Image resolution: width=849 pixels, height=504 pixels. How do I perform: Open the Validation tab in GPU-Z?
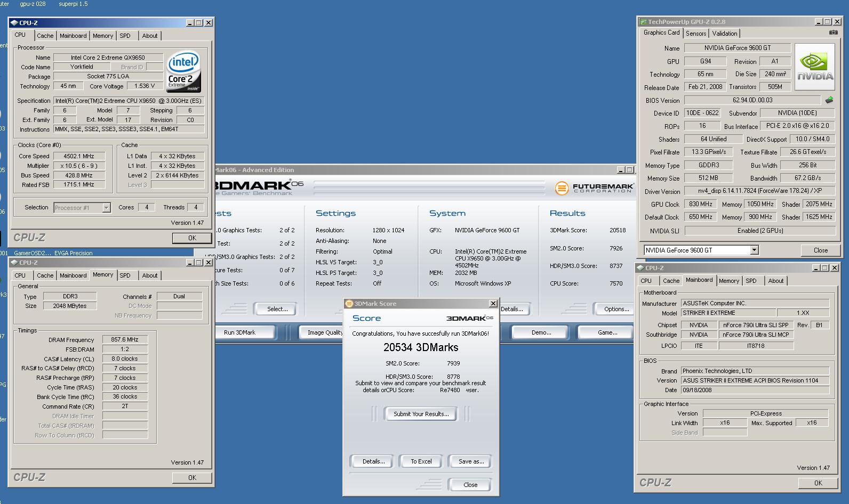(725, 33)
